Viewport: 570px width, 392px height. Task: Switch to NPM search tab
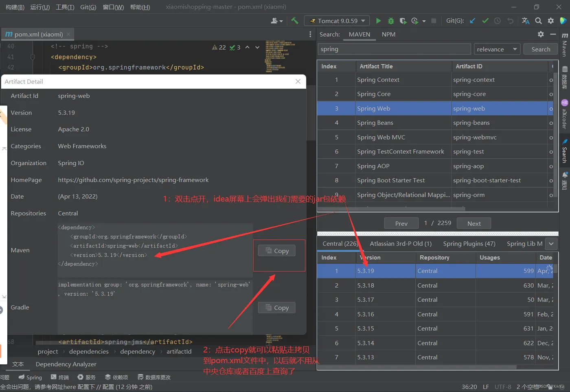[x=388, y=34]
